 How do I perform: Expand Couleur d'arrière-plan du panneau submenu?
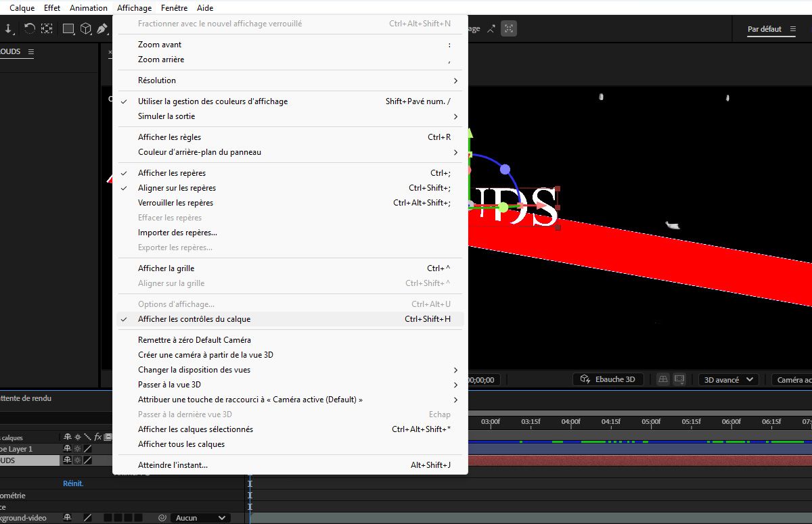coord(290,152)
